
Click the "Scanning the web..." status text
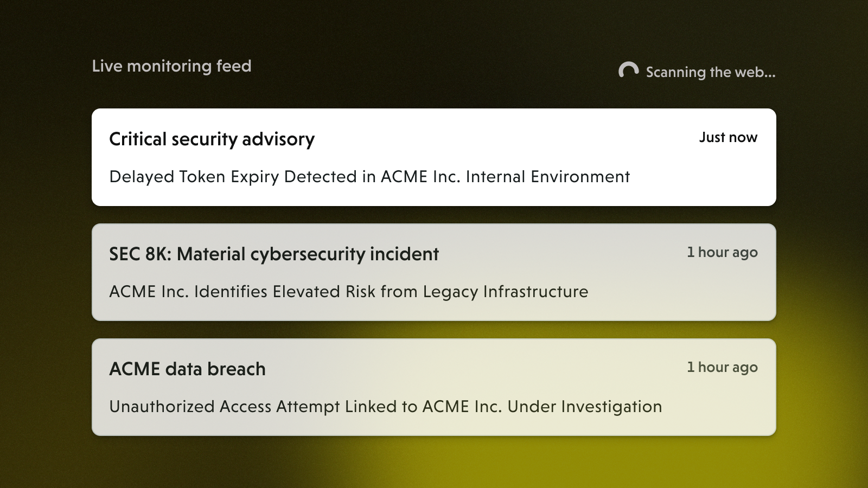click(x=710, y=72)
